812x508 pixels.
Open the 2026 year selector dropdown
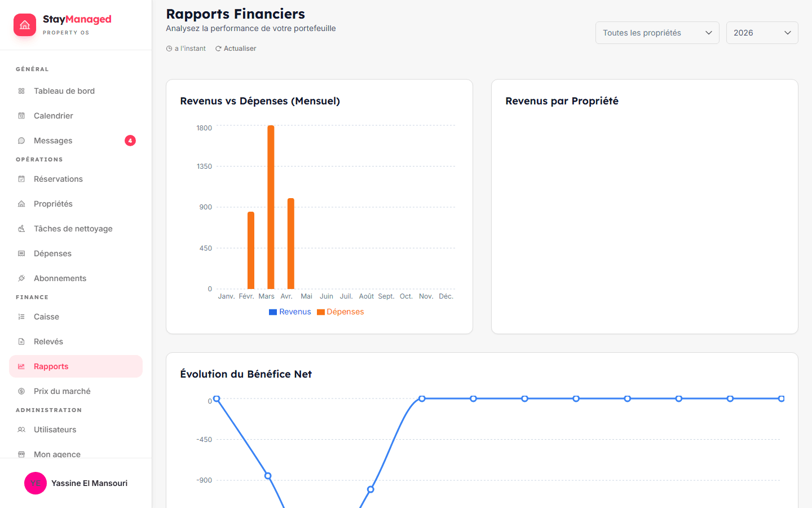[x=762, y=32]
